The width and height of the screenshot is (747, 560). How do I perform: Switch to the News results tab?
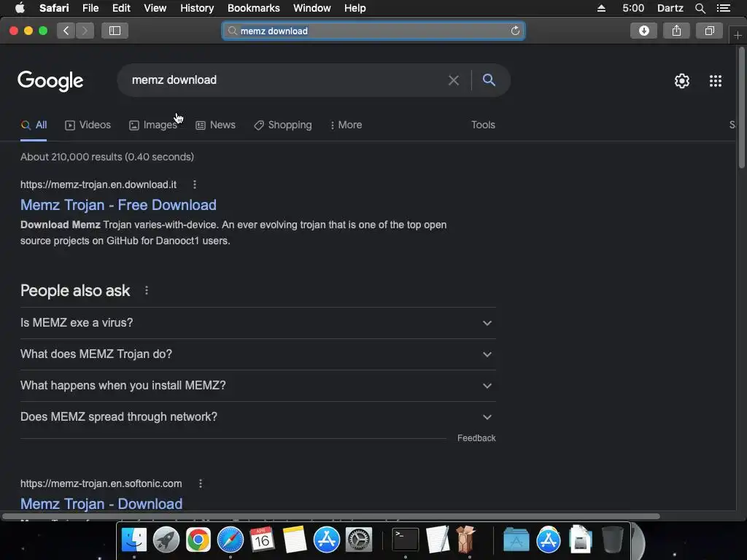215,125
